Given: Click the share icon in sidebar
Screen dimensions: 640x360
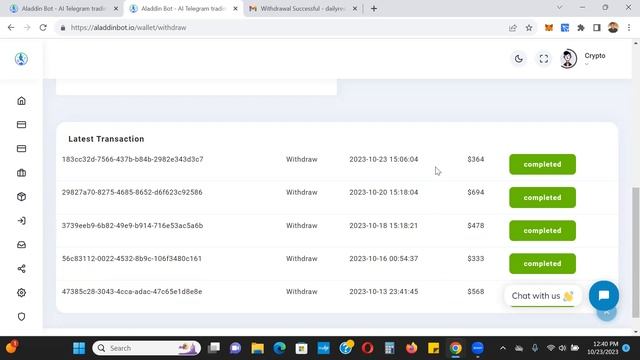Looking at the screenshot, I should coord(22,269).
